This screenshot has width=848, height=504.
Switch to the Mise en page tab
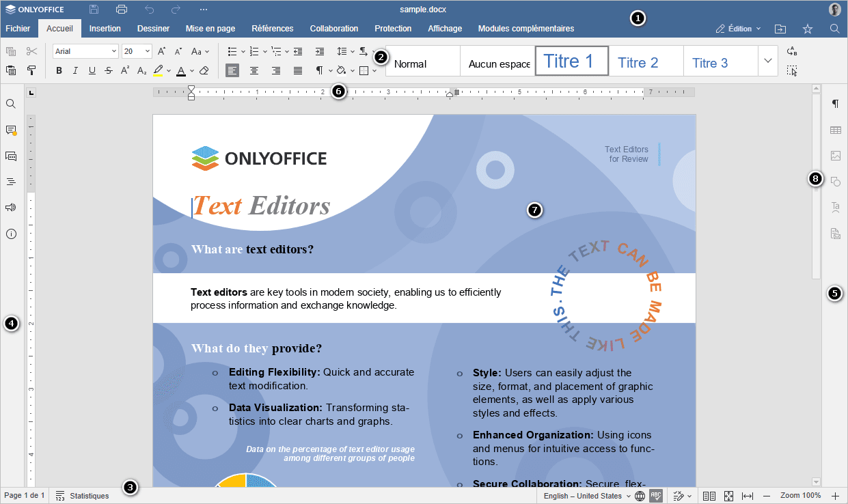210,29
